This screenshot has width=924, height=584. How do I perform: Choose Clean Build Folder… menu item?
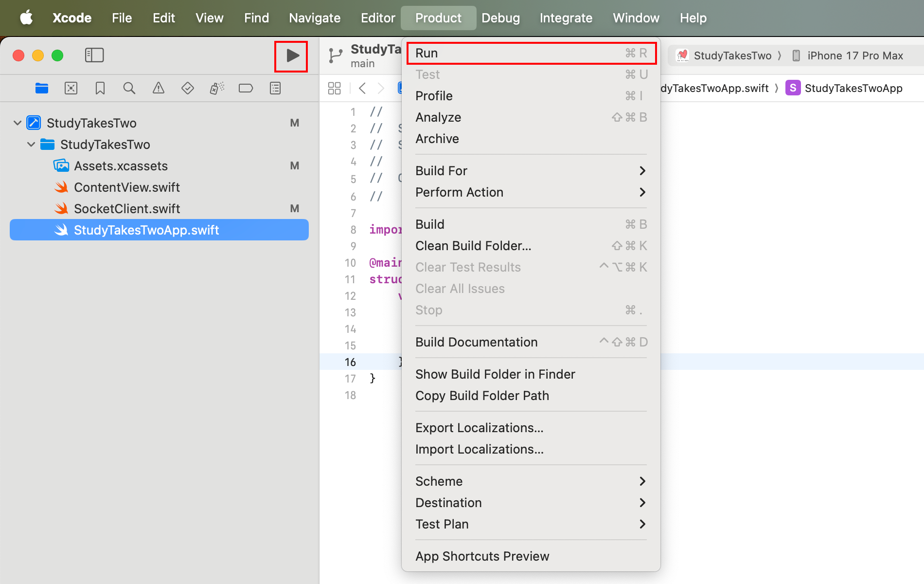[x=531, y=246]
